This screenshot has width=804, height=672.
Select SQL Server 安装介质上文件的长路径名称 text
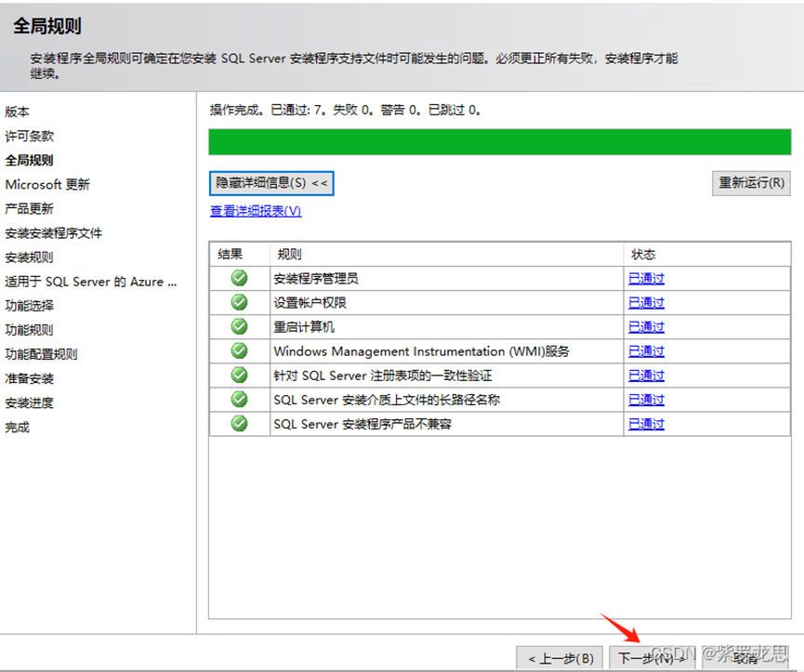click(x=387, y=400)
